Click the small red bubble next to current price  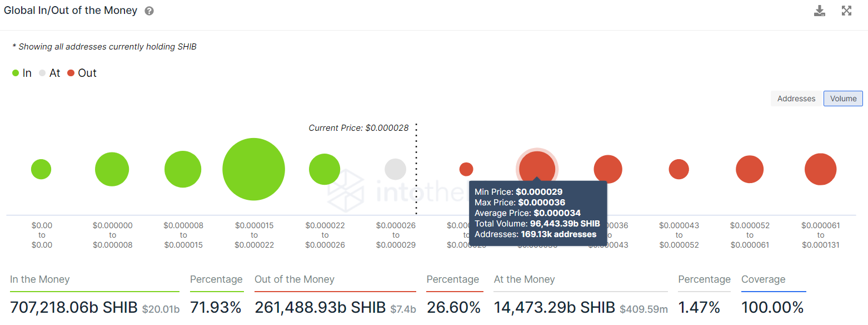tap(466, 169)
